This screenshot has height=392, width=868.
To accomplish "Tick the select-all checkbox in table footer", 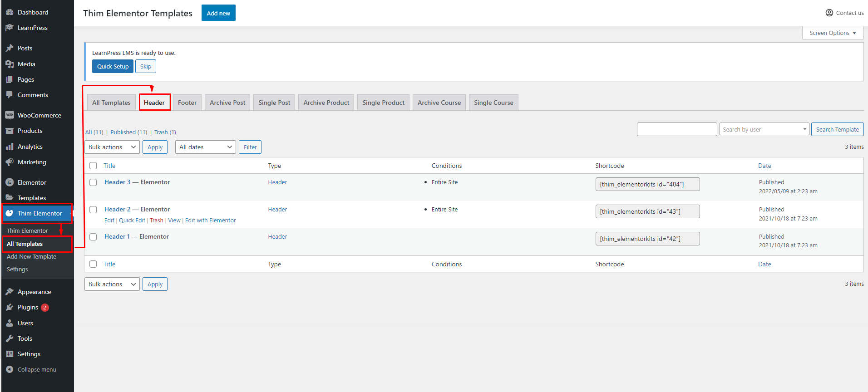I will click(93, 264).
